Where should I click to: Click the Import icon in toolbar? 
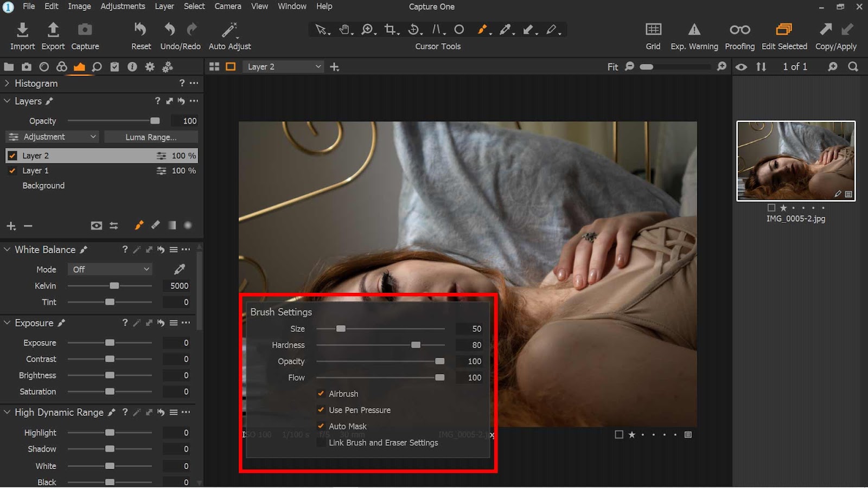click(x=22, y=29)
